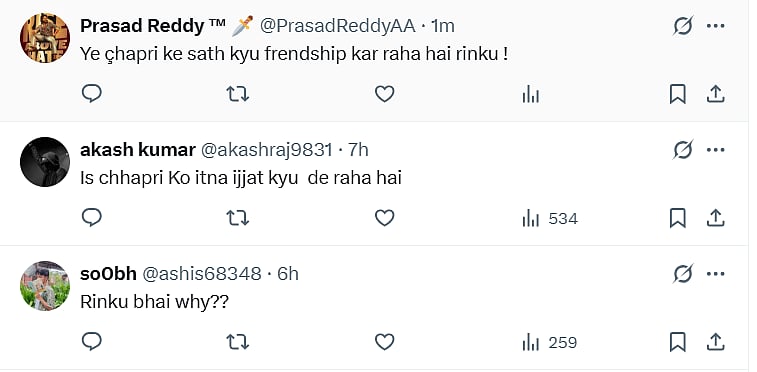Open @PrasadReddyAA profile handle
Screen dimensions: 757x372
337,26
